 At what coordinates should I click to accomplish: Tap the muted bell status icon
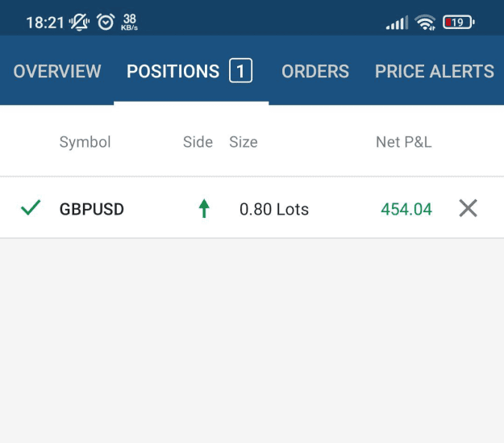(79, 23)
